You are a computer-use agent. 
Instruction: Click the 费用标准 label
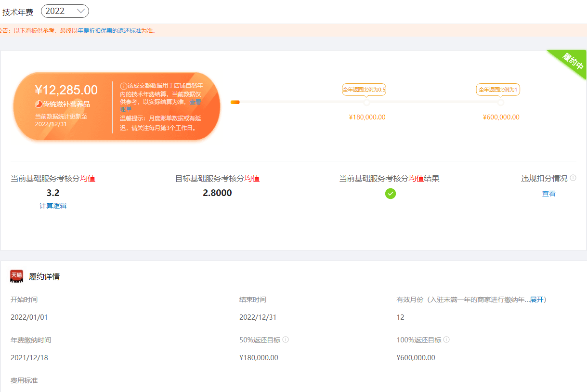(24, 380)
